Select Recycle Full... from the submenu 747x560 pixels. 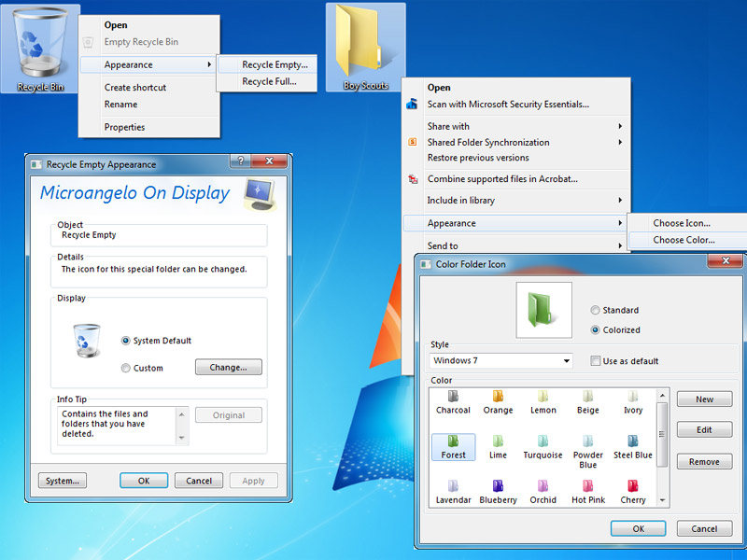click(269, 81)
